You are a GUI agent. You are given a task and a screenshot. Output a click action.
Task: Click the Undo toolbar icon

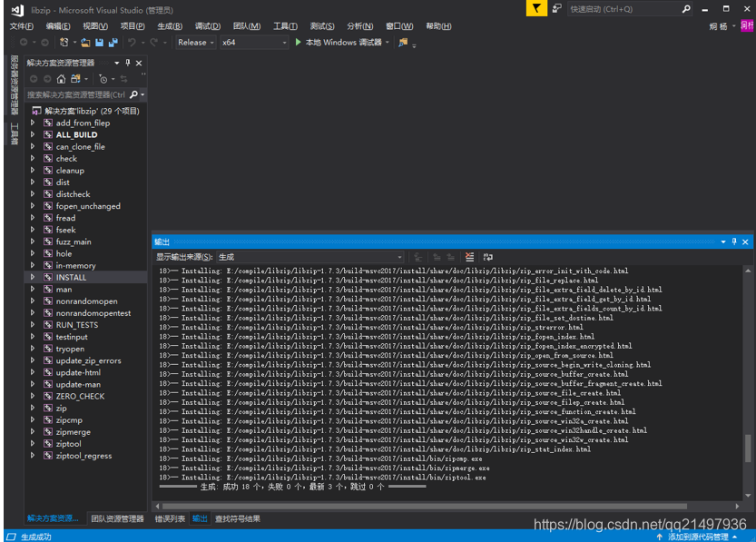click(x=132, y=43)
